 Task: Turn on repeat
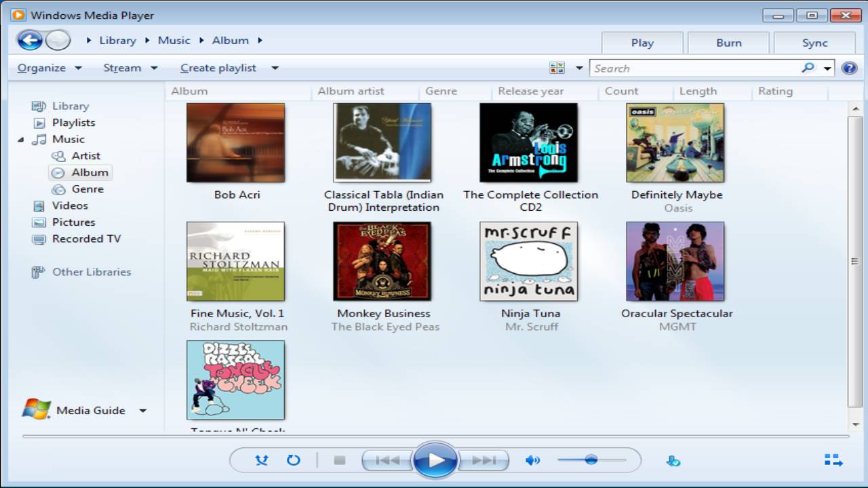(293, 460)
